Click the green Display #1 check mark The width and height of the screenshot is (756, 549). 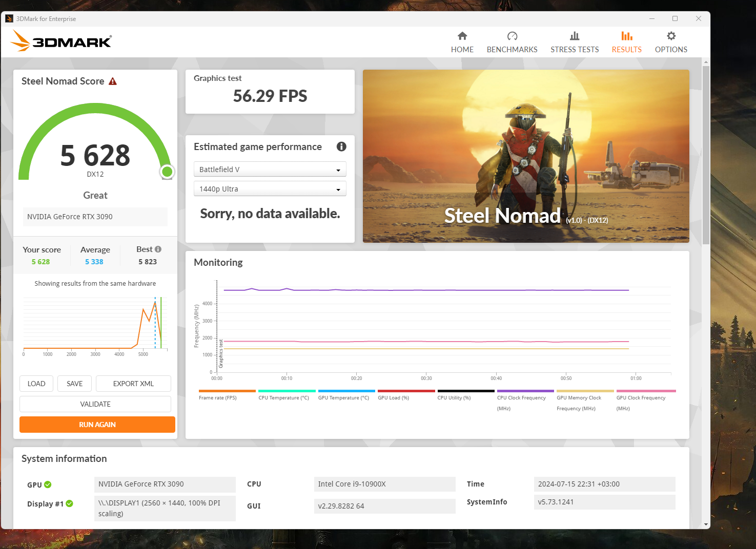69,503
